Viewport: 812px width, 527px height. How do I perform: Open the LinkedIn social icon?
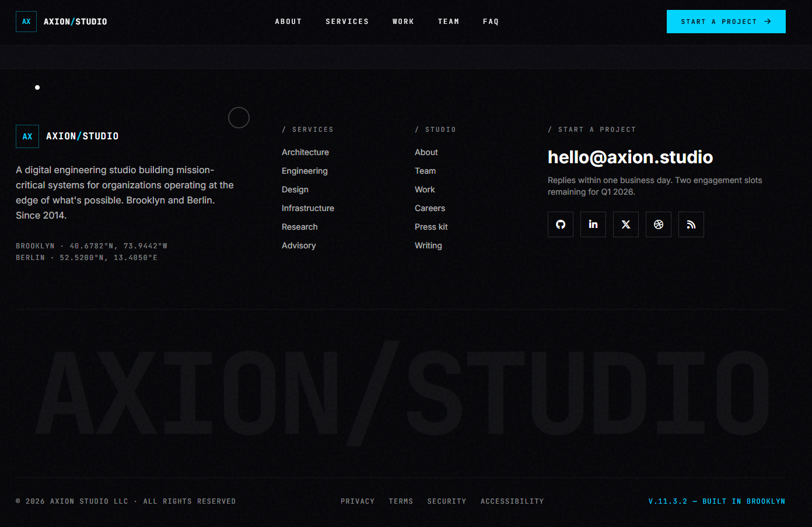tap(593, 224)
